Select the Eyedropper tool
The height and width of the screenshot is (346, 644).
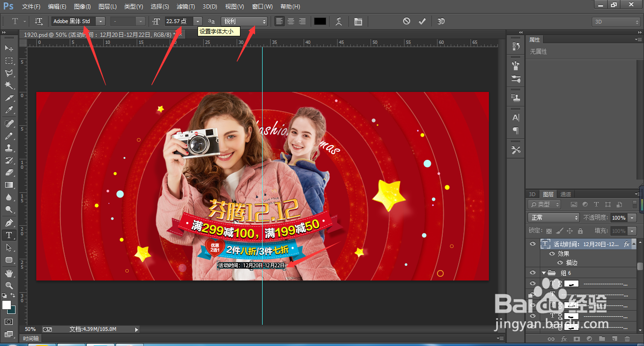coord(8,110)
